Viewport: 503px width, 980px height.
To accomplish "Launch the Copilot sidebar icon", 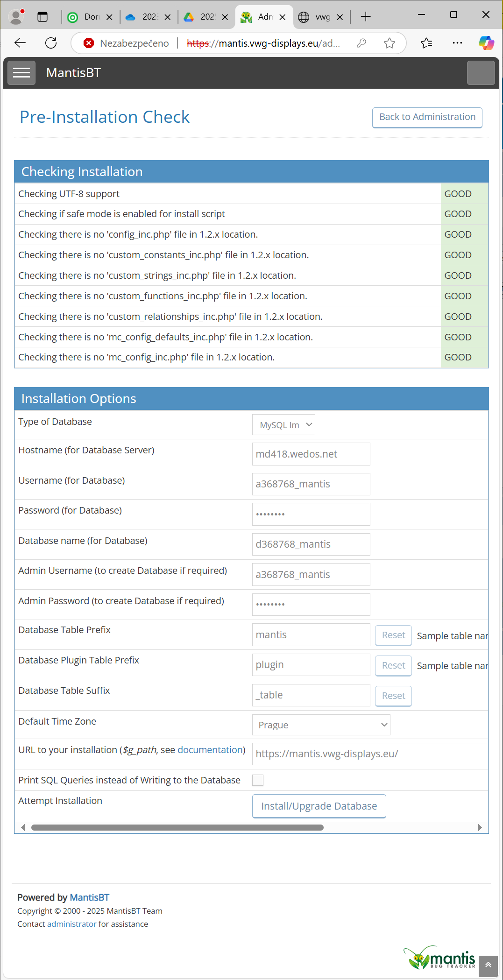I will point(487,43).
